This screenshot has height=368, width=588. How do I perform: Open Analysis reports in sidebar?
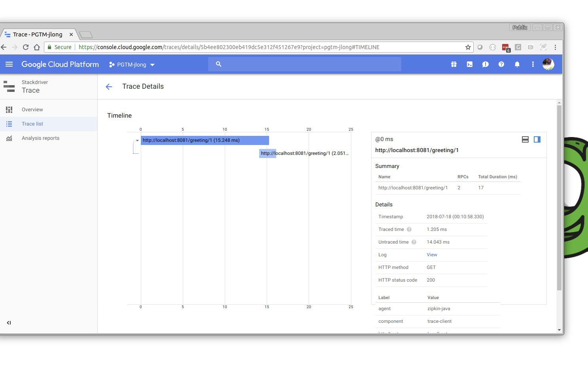point(40,138)
